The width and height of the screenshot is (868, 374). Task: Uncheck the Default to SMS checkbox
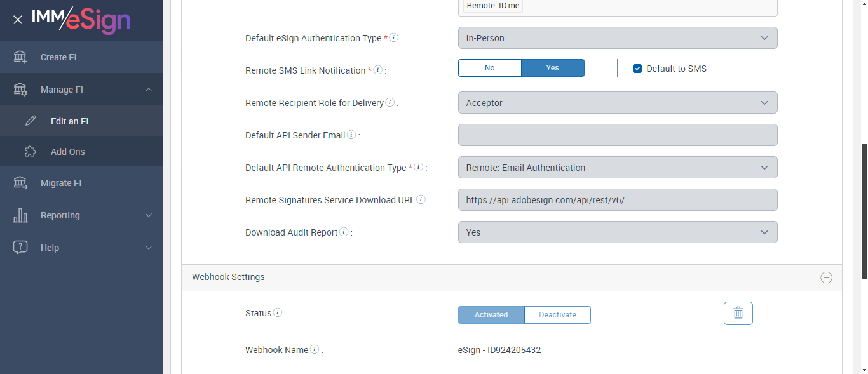(x=637, y=69)
